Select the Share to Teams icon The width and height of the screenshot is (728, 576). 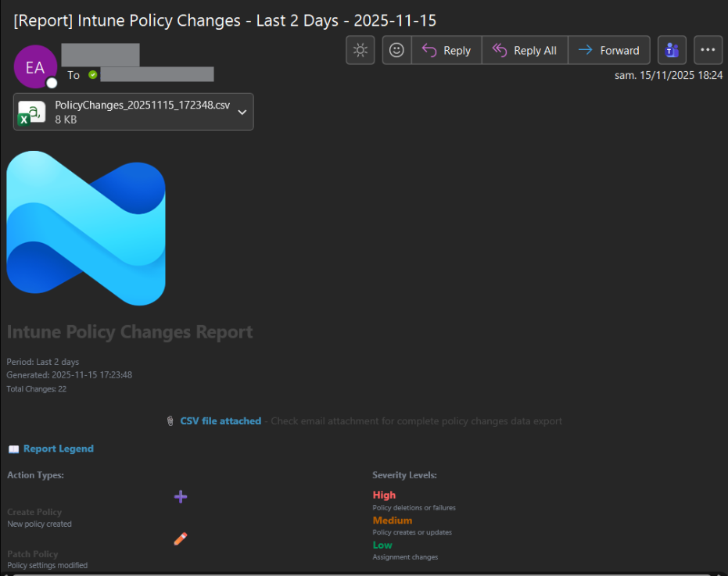pyautogui.click(x=672, y=49)
